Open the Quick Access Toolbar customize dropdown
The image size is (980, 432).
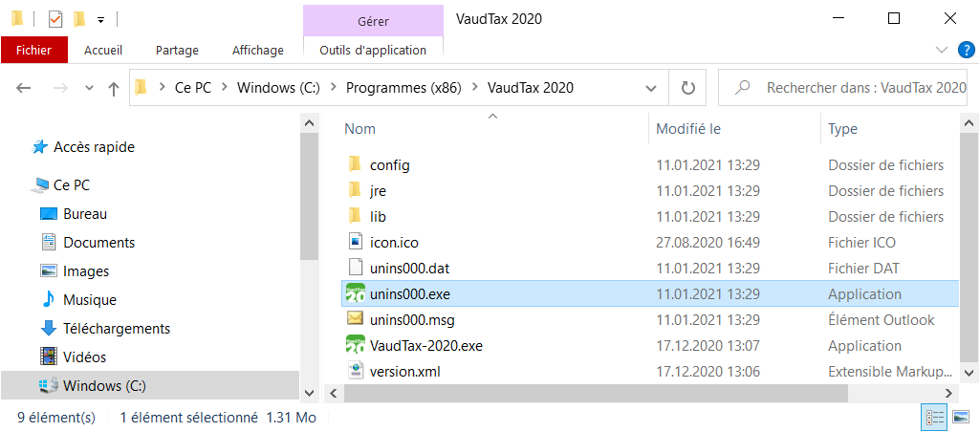(x=100, y=20)
